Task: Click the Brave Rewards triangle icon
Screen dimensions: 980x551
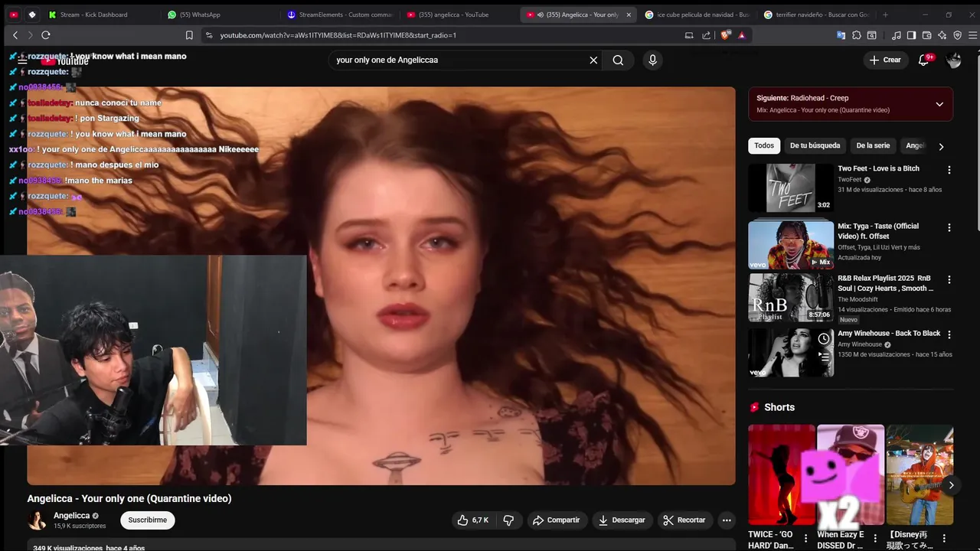Action: 741,35
